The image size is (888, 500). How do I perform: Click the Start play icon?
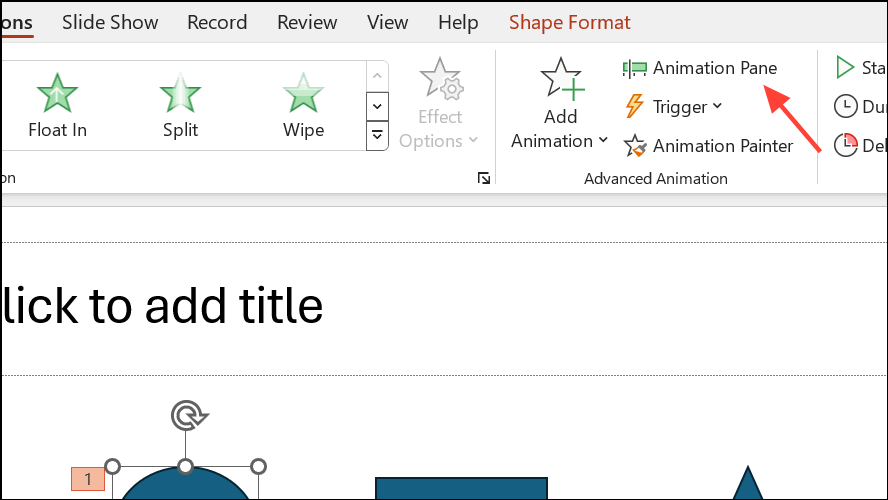[844, 67]
